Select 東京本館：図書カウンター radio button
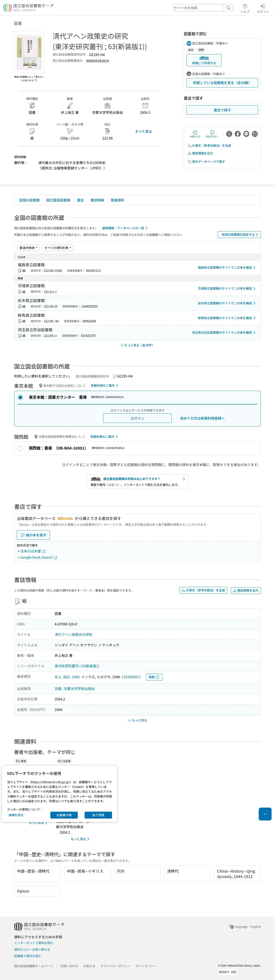This screenshot has height=980, width=275. coord(20,397)
